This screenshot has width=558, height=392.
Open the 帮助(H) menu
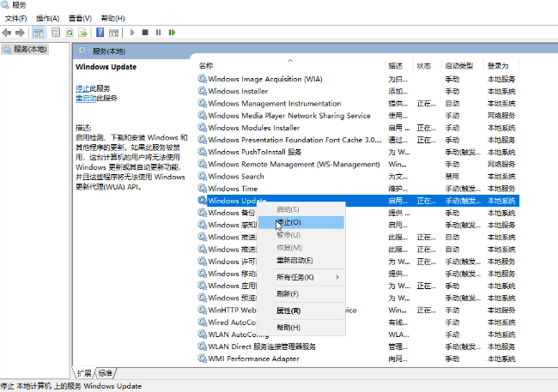tap(112, 18)
